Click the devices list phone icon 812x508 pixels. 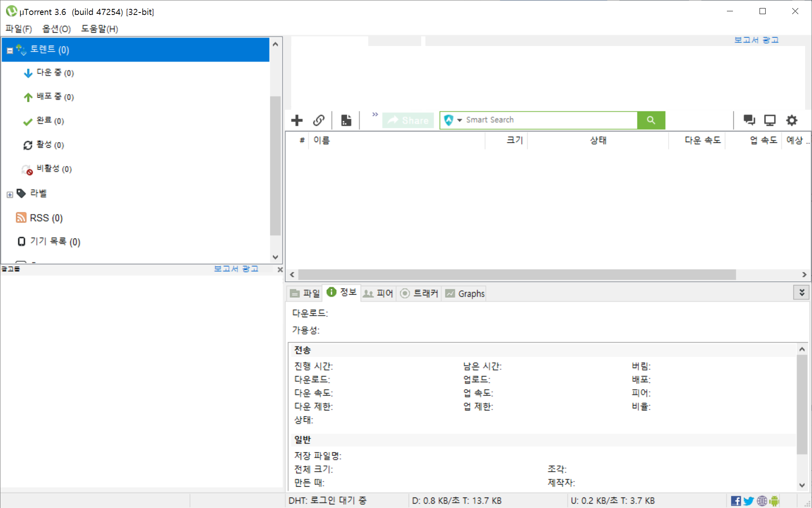point(21,241)
